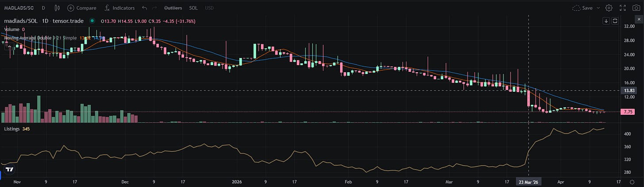
Task: Select the madlads/SOL · 1D legend title
Action: (45, 21)
